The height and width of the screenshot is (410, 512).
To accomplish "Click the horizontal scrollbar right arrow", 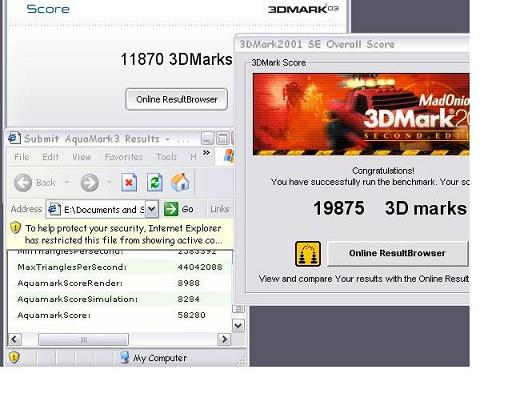I will (x=224, y=339).
